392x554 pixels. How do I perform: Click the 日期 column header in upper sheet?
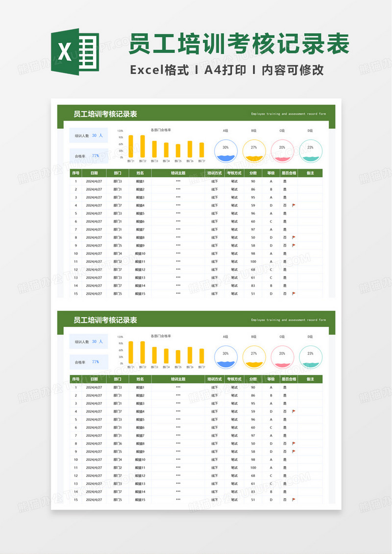(94, 173)
